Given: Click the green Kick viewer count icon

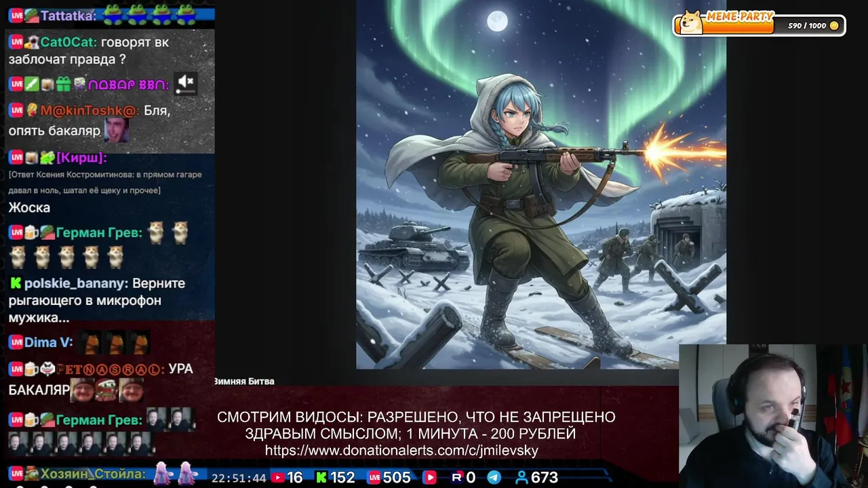Looking at the screenshot, I should (x=321, y=478).
